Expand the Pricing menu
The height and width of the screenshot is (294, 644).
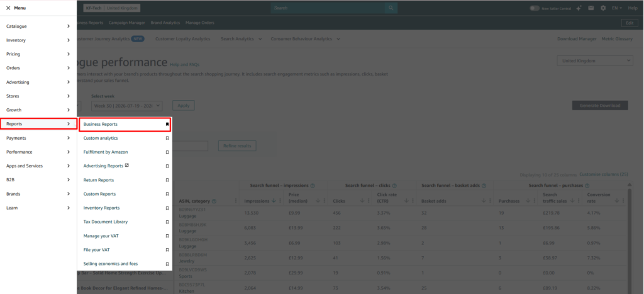(x=38, y=54)
